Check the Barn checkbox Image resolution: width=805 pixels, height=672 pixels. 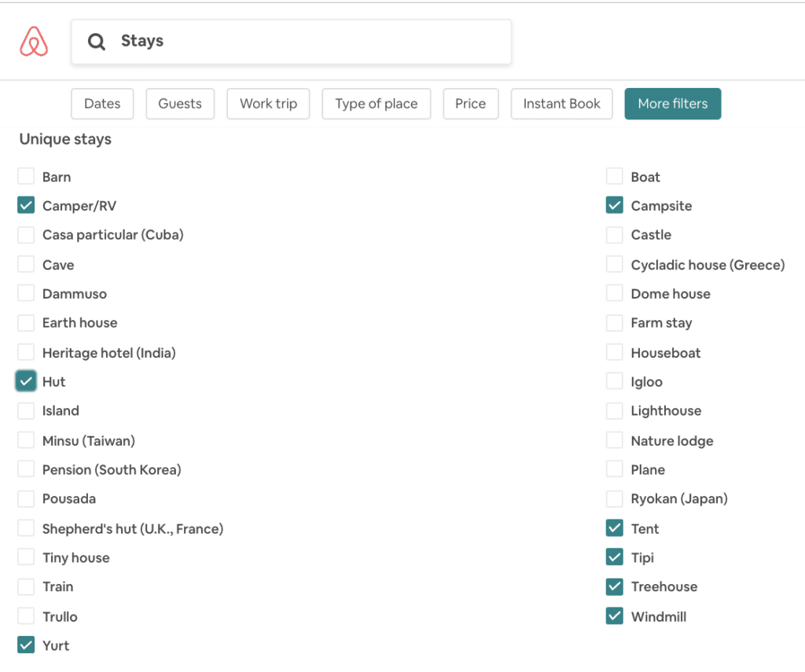[x=26, y=176]
